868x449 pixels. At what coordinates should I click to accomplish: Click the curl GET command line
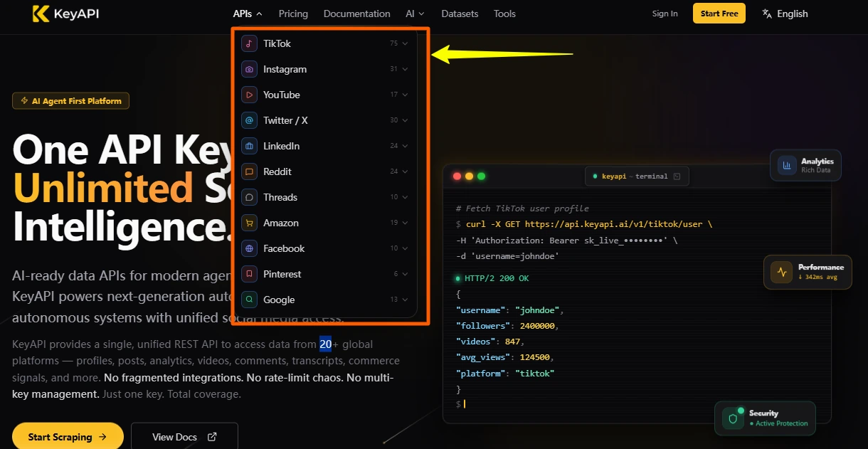click(x=584, y=224)
